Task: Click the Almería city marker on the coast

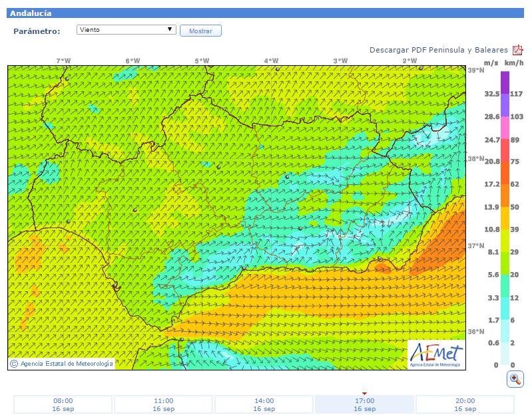Action: click(380, 259)
